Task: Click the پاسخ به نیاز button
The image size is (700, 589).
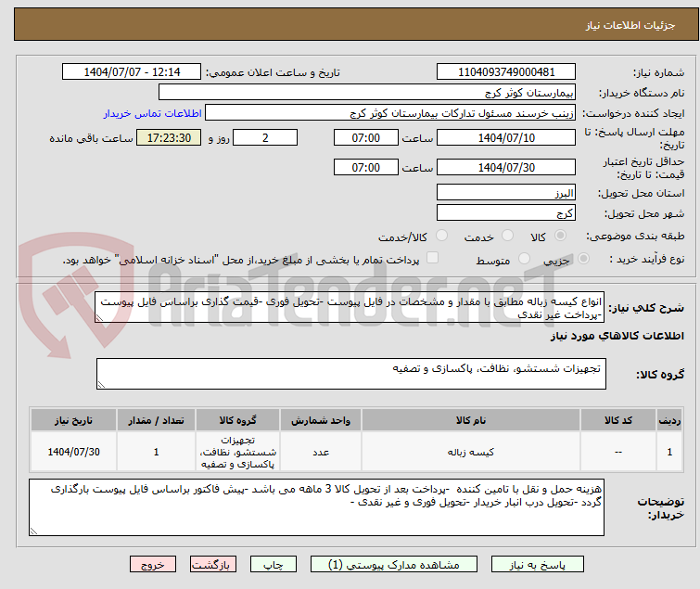Action: tap(538, 565)
